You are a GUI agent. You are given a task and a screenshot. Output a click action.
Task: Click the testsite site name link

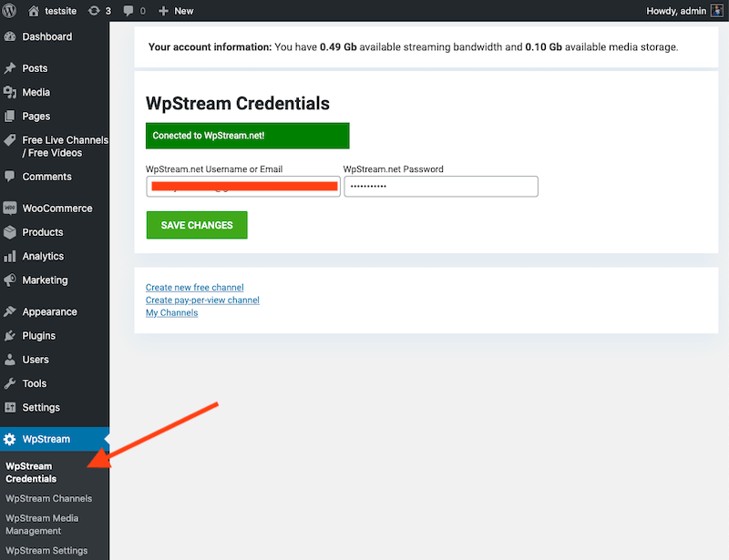pyautogui.click(x=60, y=11)
